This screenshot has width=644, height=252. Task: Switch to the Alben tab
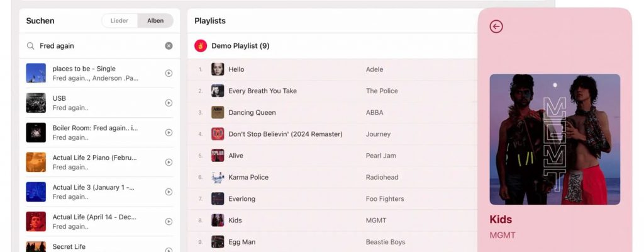pyautogui.click(x=155, y=21)
